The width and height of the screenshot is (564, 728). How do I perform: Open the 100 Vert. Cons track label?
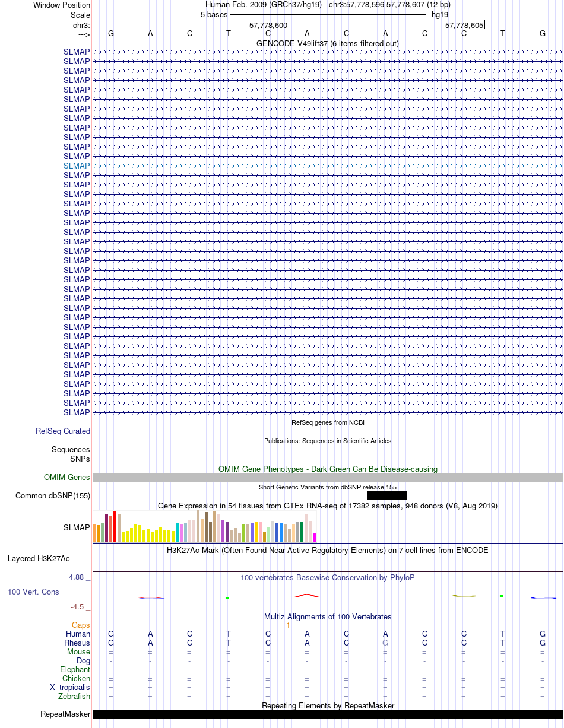(x=34, y=592)
